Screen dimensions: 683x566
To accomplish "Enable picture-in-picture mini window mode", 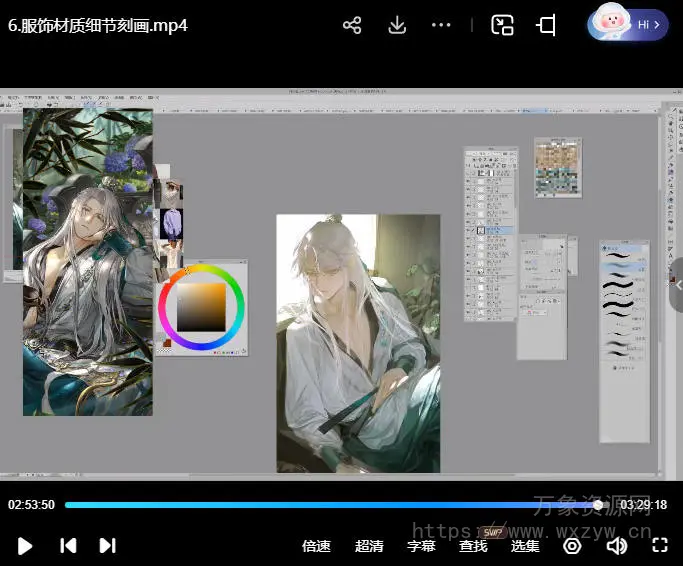I will pos(502,26).
